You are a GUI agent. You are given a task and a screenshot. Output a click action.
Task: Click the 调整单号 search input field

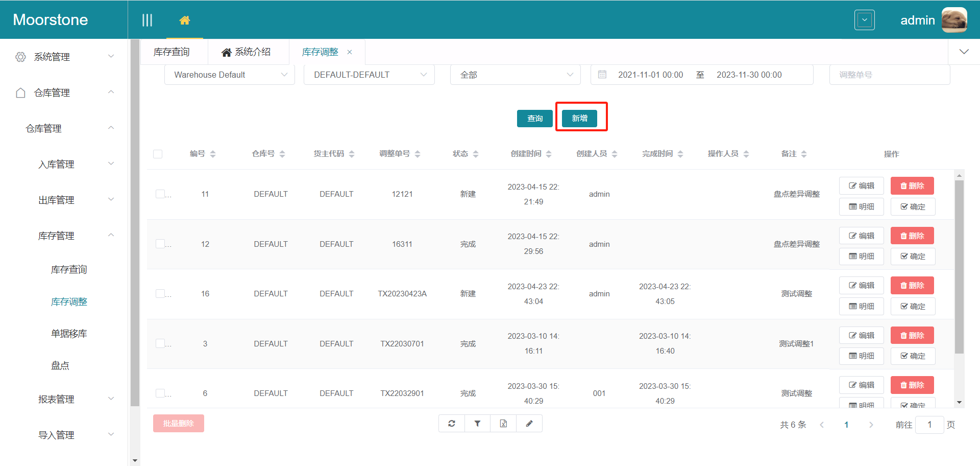pyautogui.click(x=889, y=75)
